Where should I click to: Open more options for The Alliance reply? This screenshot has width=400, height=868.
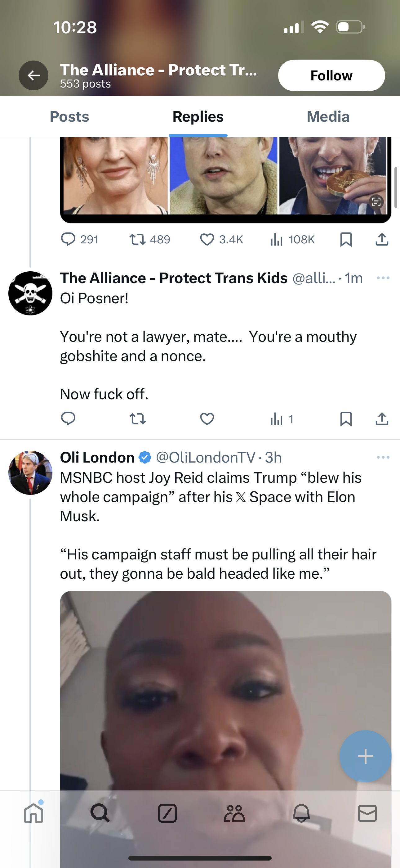point(383,278)
